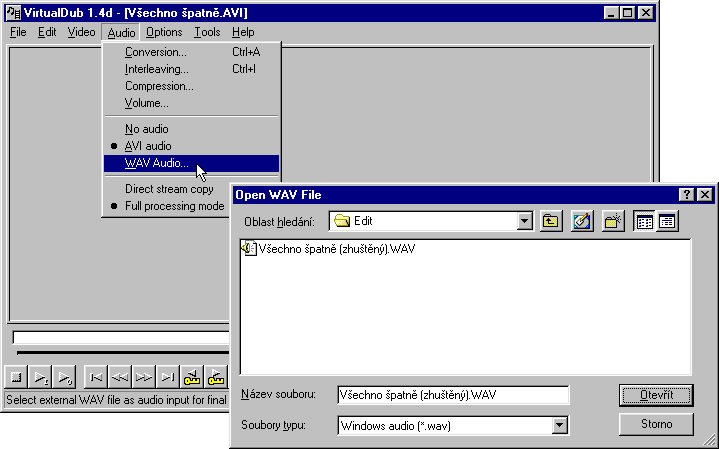Go to next keyframe icon
This screenshot has height=449, width=719.
tap(216, 377)
